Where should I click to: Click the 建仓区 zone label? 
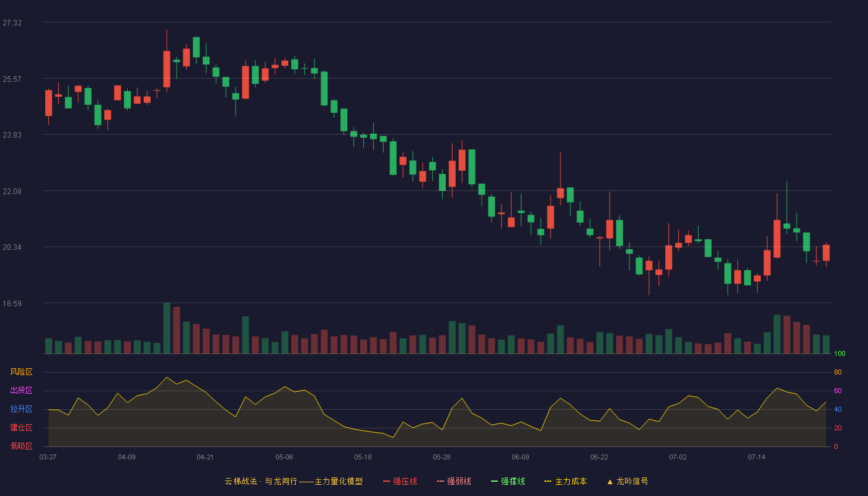21,428
